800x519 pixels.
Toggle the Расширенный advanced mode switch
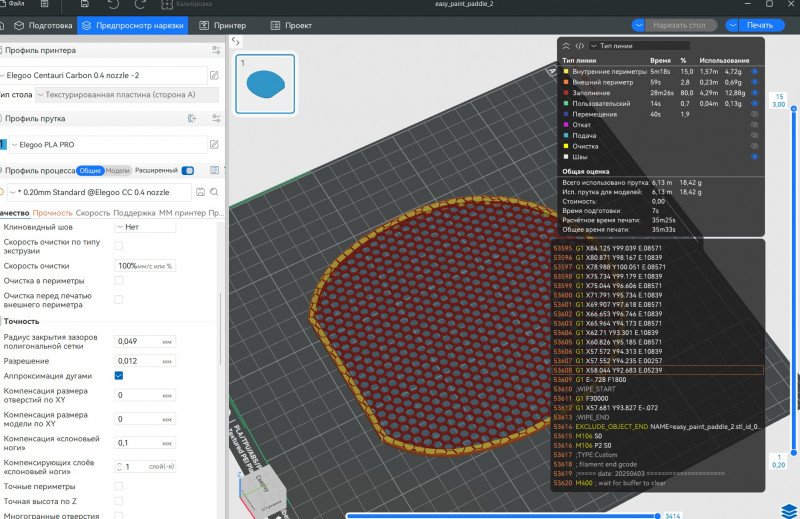(x=187, y=170)
